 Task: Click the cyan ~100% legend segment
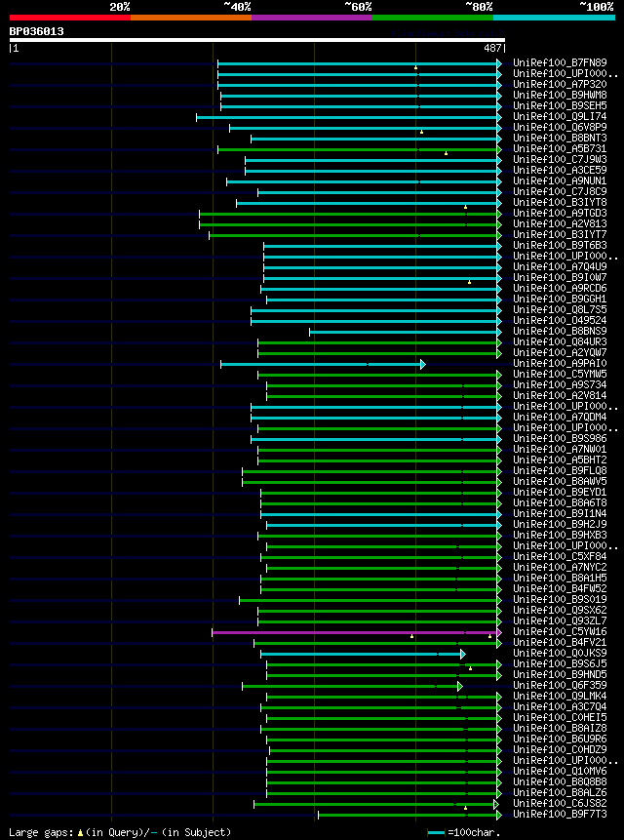tap(555, 18)
